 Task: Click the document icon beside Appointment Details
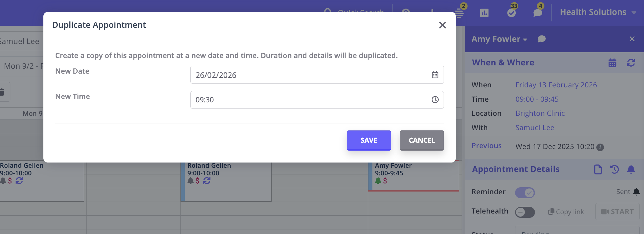click(598, 169)
